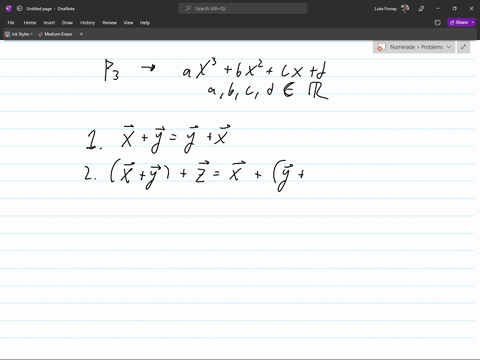The width and height of the screenshot is (480, 360).
Task: Restore down the OneNote window
Action: (454, 9)
